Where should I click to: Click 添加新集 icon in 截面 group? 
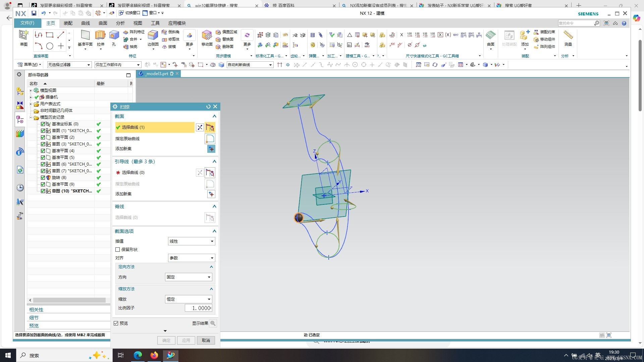tap(211, 149)
